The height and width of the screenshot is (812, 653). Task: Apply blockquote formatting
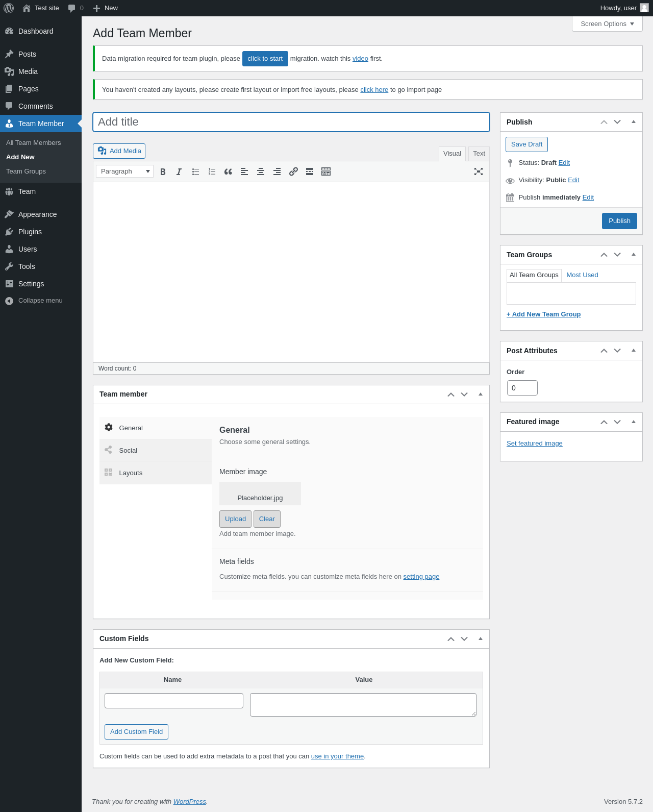point(228,171)
